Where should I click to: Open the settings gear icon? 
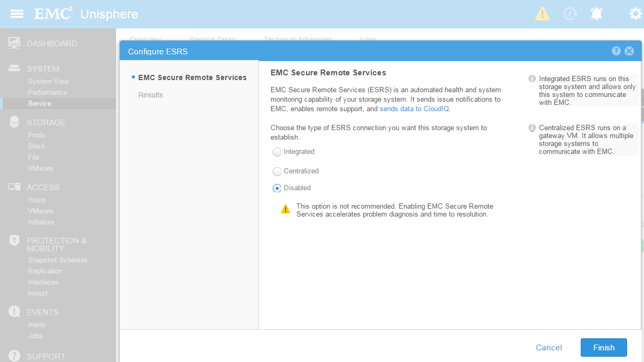pos(636,14)
